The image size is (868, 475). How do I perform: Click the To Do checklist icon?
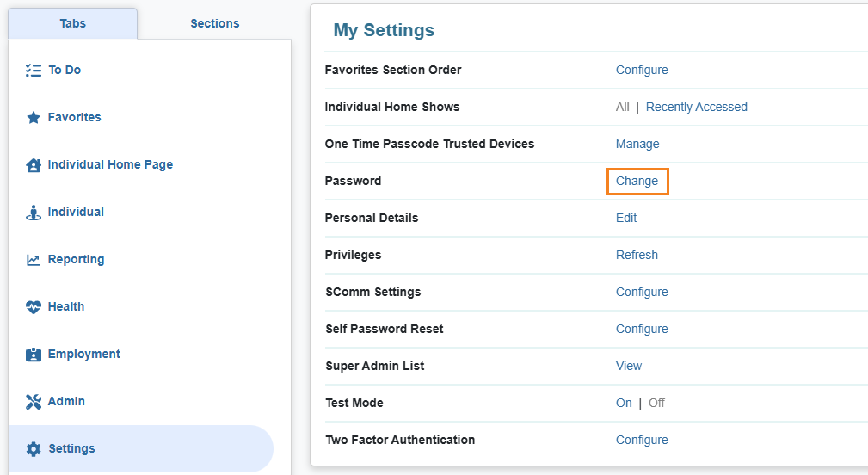point(34,71)
